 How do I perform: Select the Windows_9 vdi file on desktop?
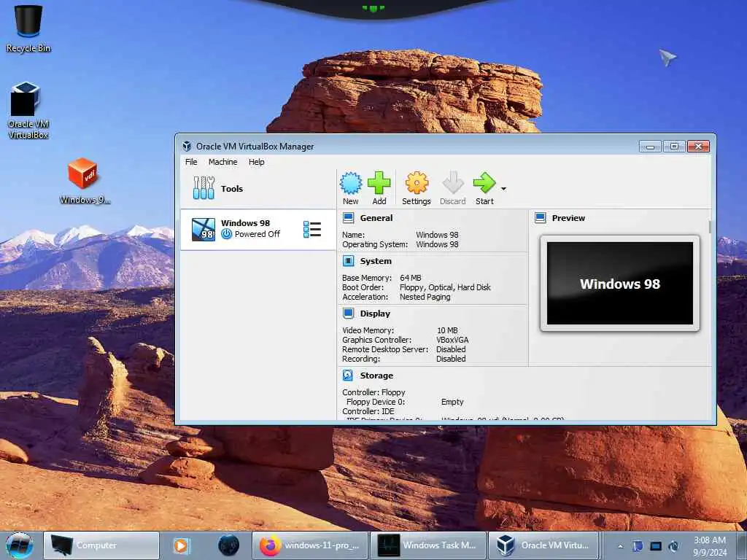point(85,181)
